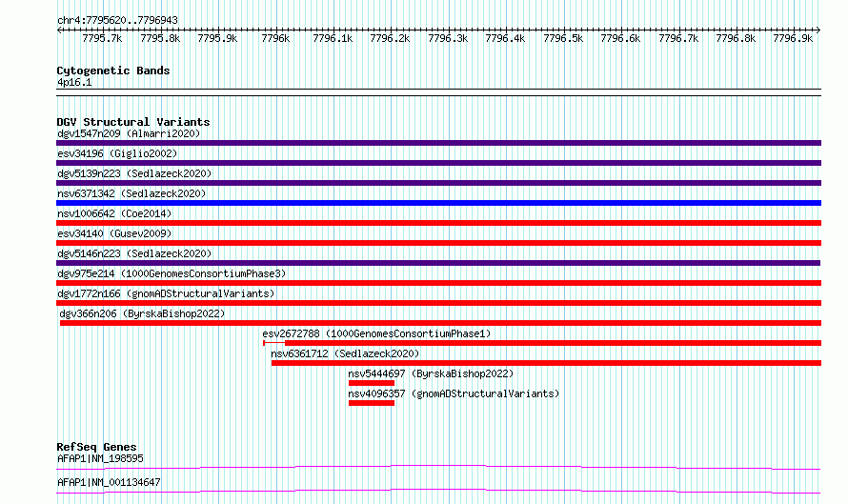848x504 pixels.
Task: Click the 7796.9k ruler tick label
Action: pyautogui.click(x=793, y=38)
